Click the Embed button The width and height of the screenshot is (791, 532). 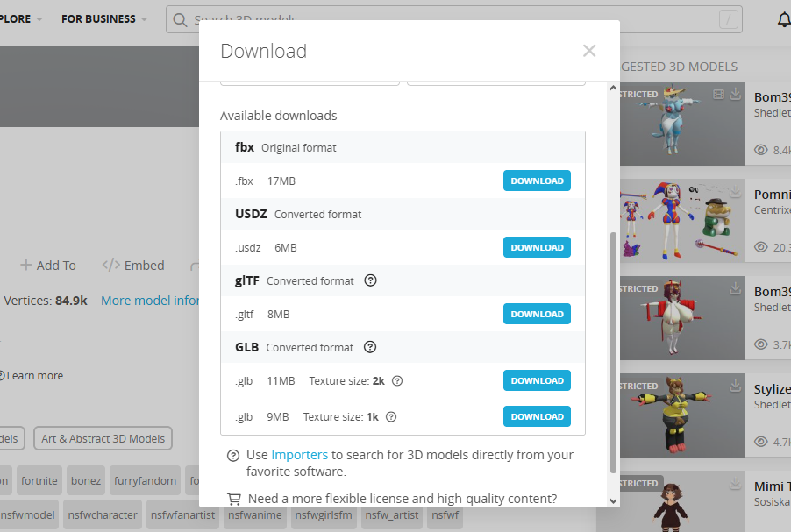133,266
